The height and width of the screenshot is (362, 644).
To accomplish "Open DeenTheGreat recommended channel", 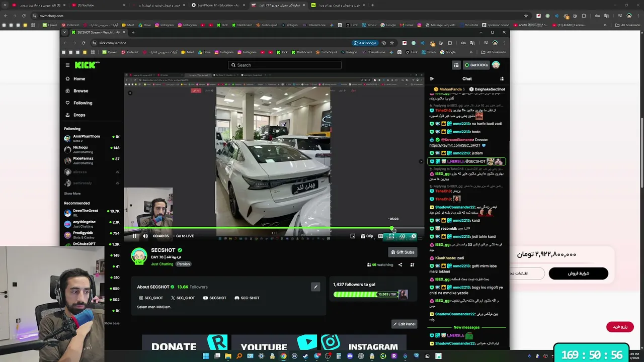I will pyautogui.click(x=92, y=213).
